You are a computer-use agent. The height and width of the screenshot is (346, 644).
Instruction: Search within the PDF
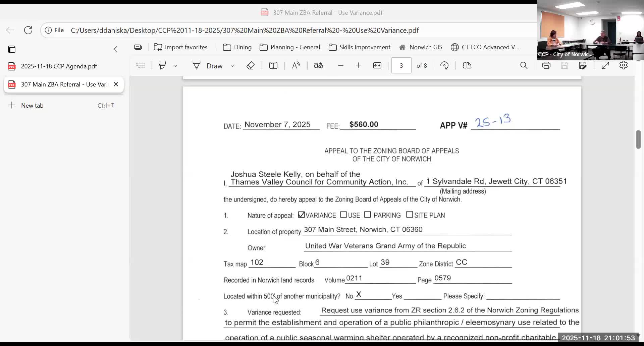pos(524,66)
